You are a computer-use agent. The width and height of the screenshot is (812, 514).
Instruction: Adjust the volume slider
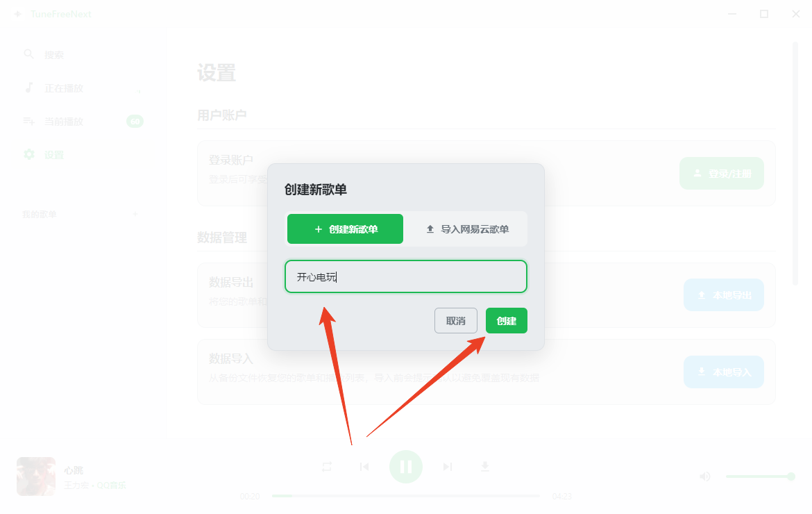[x=760, y=476]
